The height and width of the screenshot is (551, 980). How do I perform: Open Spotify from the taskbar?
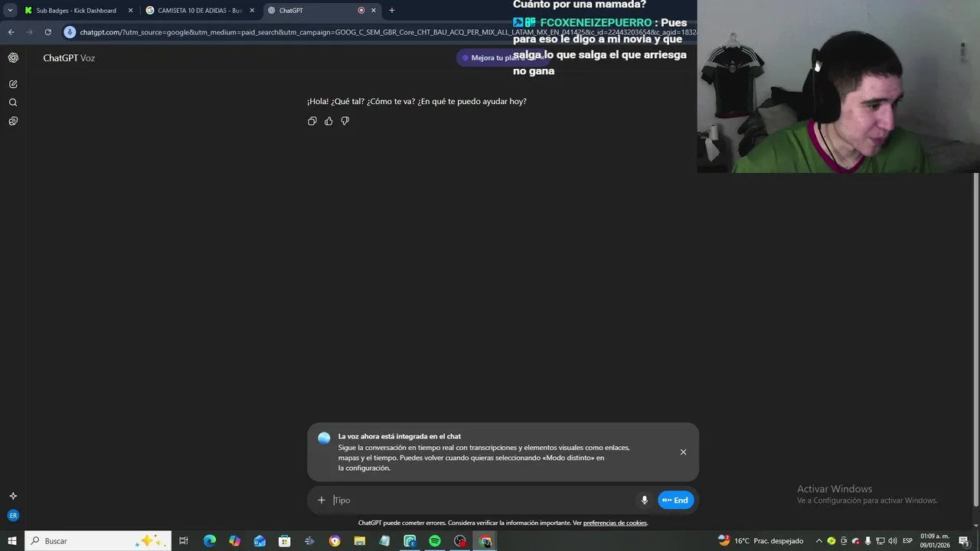click(x=435, y=541)
